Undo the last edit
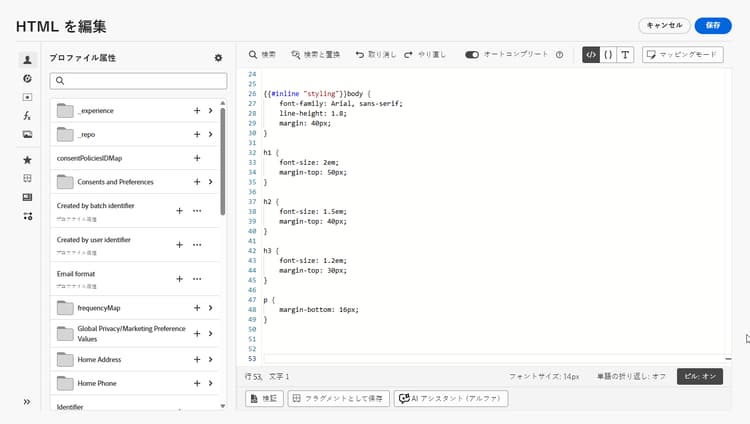Viewport: 750px width, 424px height. click(375, 55)
